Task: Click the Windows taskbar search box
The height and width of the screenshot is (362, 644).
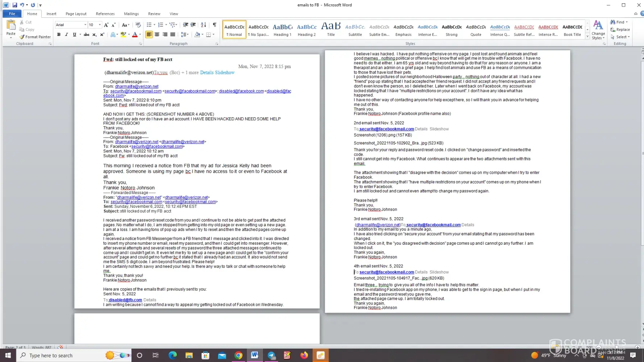Action: click(58, 355)
